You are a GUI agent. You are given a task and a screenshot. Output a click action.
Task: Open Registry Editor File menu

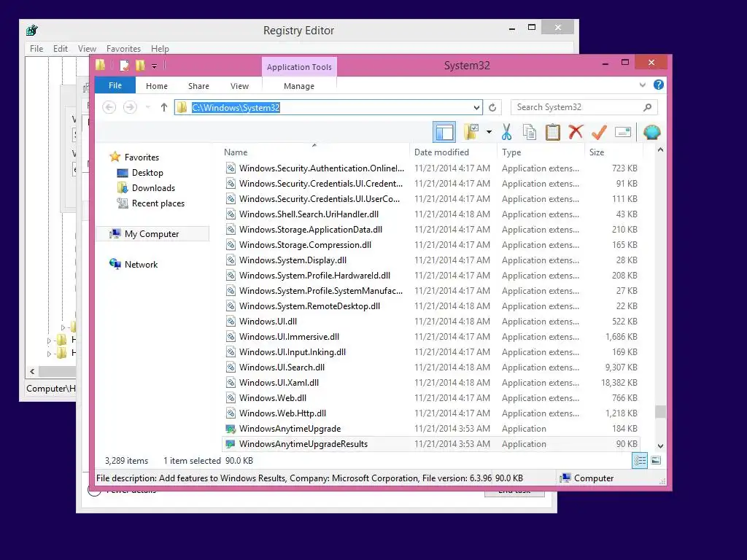tap(36, 49)
